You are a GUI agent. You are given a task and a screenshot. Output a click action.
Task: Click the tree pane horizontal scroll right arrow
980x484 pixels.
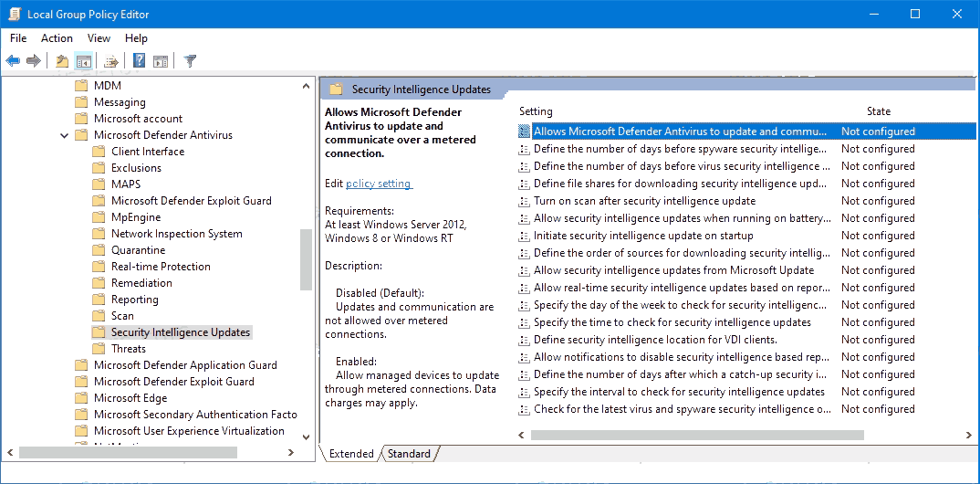(291, 452)
